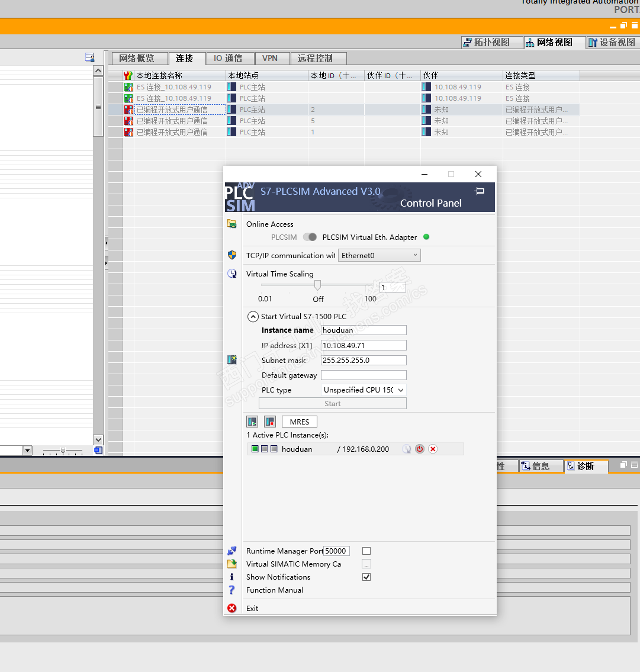The width and height of the screenshot is (640, 672).
Task: Click the start virtual PLC sidebar icon
Action: (232, 359)
